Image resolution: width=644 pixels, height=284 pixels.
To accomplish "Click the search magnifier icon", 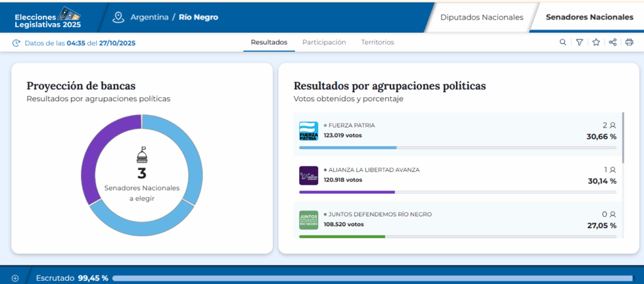I will point(563,43).
